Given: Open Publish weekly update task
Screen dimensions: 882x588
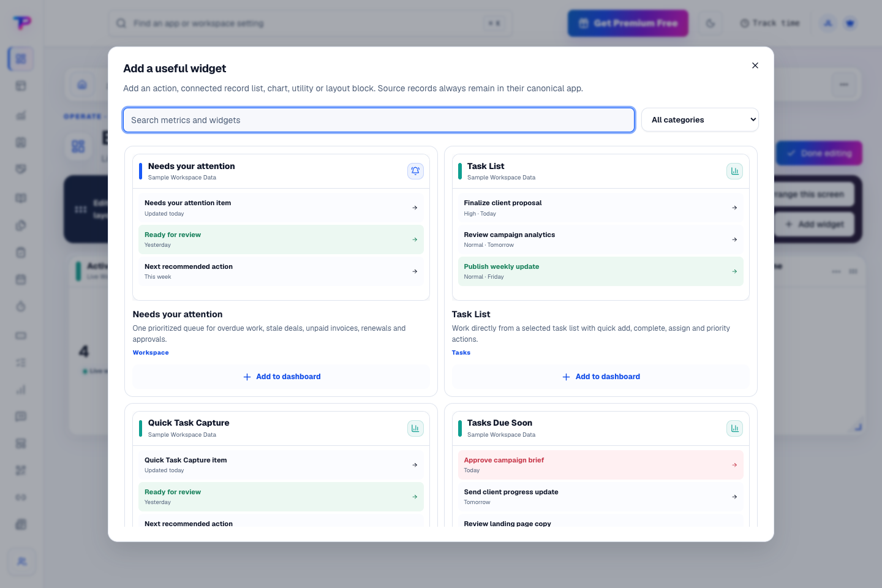Looking at the screenshot, I should [x=600, y=271].
